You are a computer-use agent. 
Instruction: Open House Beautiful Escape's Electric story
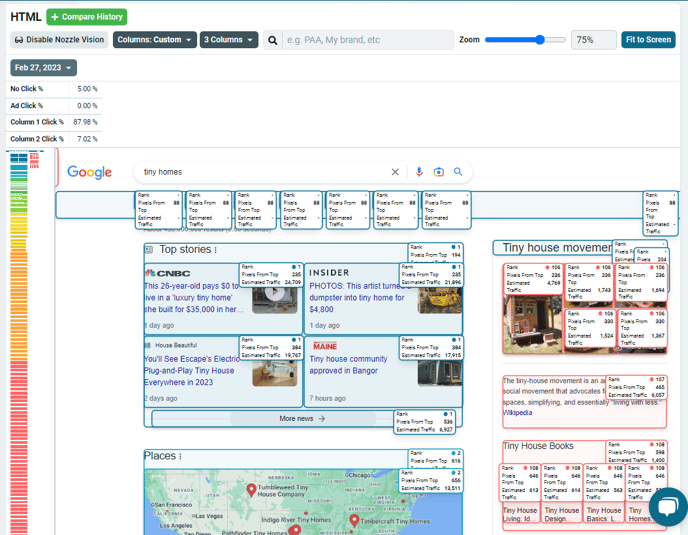(191, 370)
